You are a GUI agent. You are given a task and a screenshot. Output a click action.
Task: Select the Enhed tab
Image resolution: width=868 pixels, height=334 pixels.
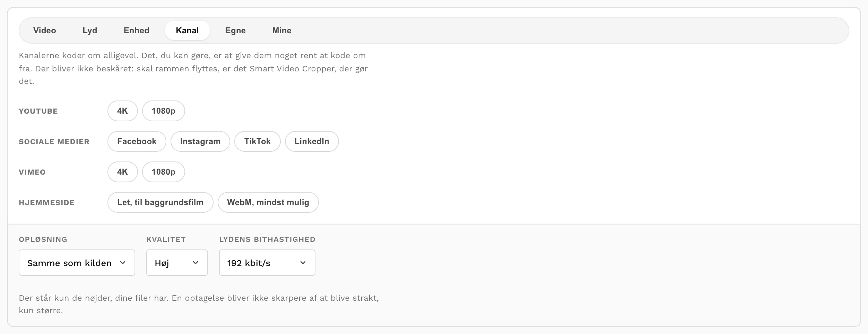coord(137,30)
